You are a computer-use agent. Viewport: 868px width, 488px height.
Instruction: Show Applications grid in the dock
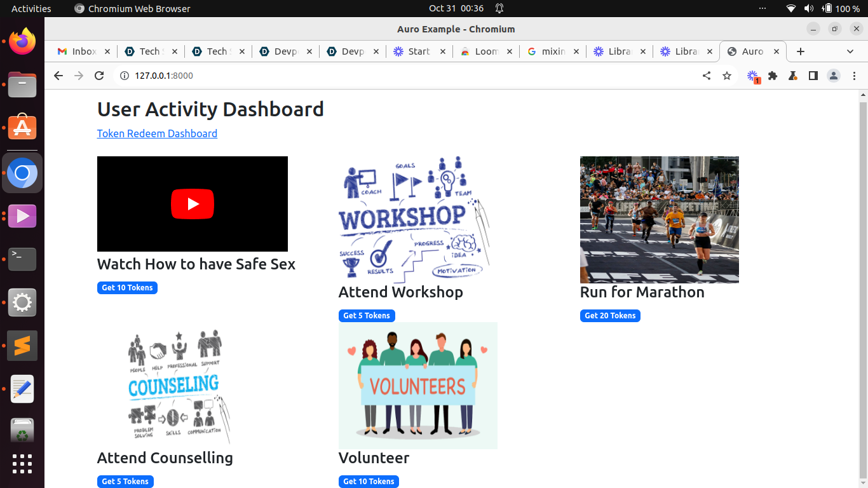click(22, 464)
